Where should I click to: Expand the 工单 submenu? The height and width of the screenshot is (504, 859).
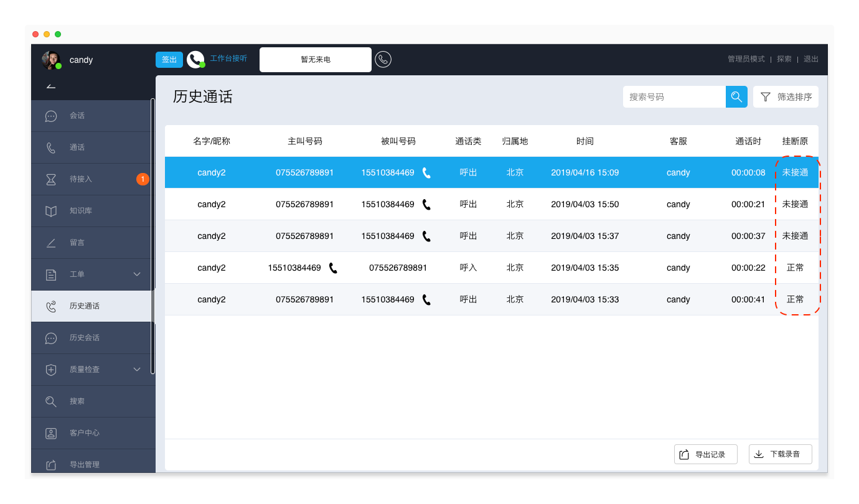click(x=137, y=274)
